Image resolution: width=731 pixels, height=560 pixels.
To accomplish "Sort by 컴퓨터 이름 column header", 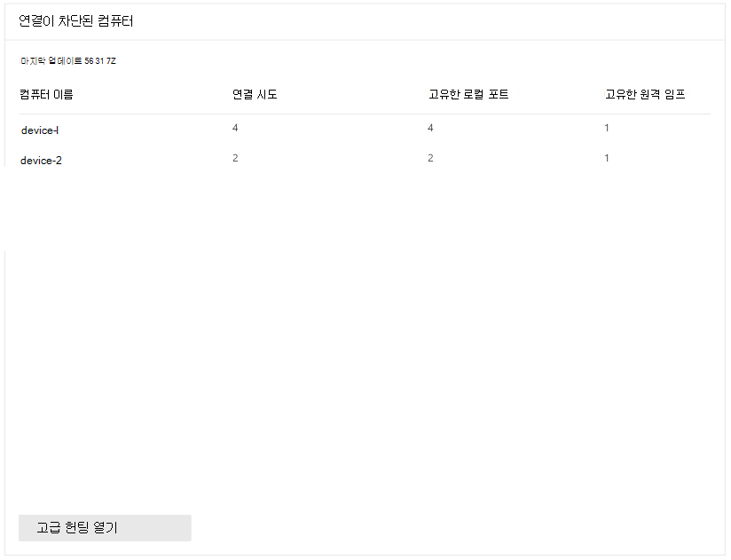I will (45, 94).
